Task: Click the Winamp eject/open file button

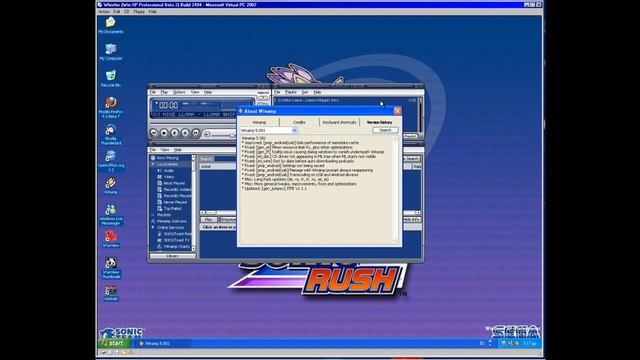Action: (207, 133)
